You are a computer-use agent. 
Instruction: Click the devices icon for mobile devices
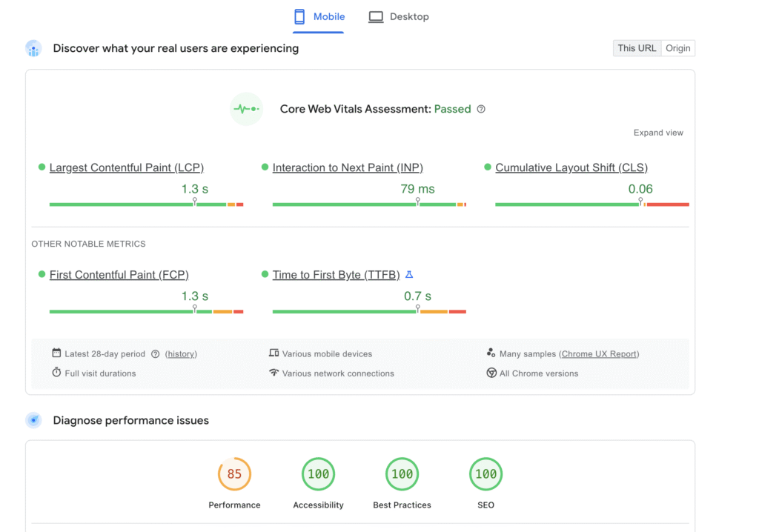click(274, 353)
